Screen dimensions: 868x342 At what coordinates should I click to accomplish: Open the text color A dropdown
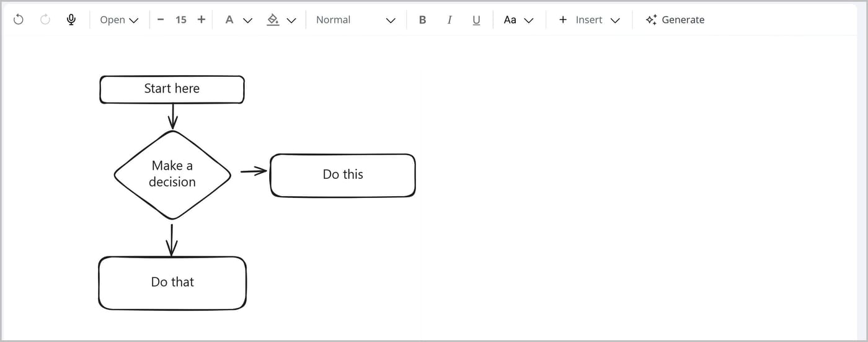tap(239, 20)
